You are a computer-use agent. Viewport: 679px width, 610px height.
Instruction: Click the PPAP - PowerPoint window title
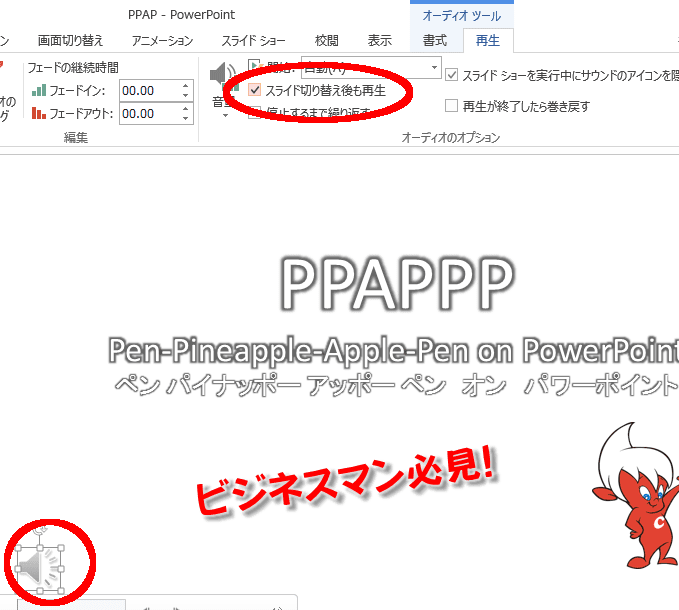tap(181, 15)
